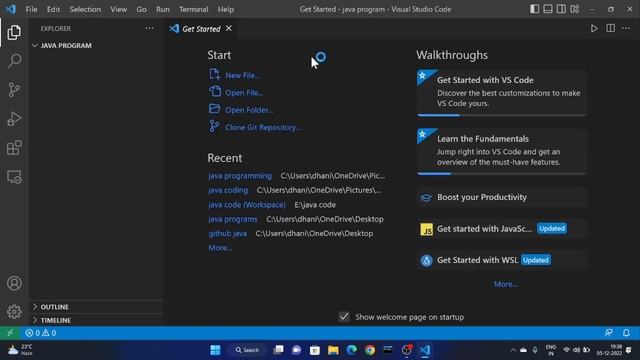The height and width of the screenshot is (360, 640).
Task: Click the VS Code logo in title bar
Action: click(11, 9)
